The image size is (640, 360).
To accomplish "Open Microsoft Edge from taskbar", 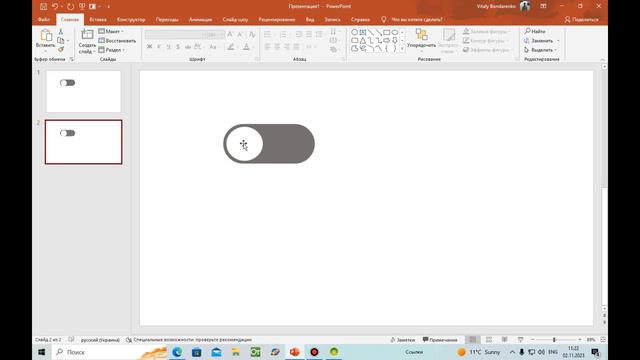I will (177, 352).
